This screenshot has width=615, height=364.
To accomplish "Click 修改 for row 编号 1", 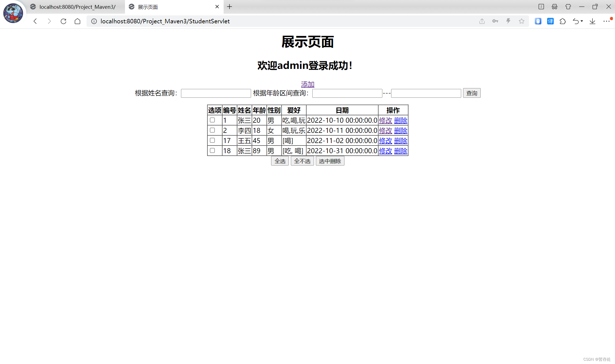I will coord(385,120).
